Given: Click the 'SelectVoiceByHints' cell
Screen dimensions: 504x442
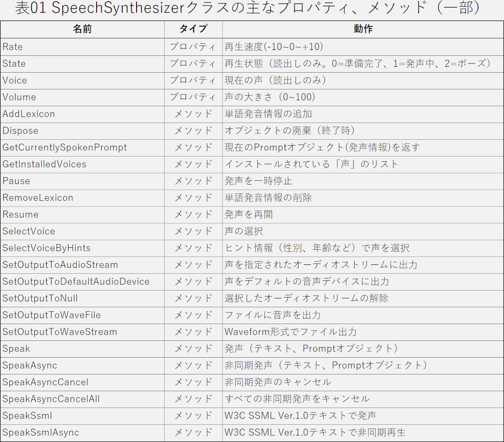Looking at the screenshot, I should tap(82, 248).
